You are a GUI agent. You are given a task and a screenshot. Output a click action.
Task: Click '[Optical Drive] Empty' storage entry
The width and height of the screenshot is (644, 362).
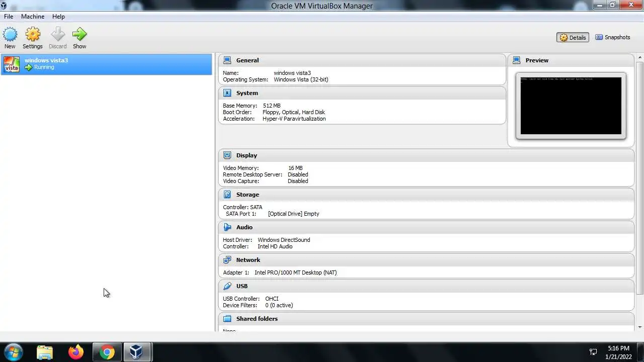[293, 214]
